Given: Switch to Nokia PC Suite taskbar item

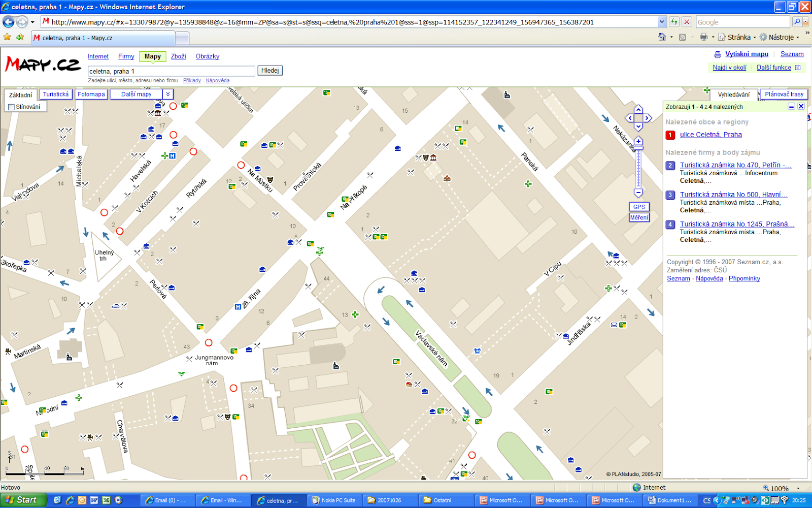Looking at the screenshot, I should coord(334,500).
